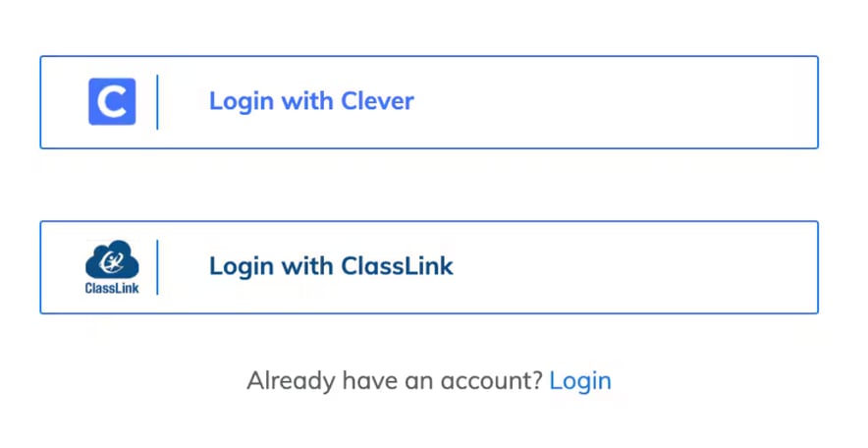Click the 'Already have an account?' text
This screenshot has width=868, height=448.
395,381
